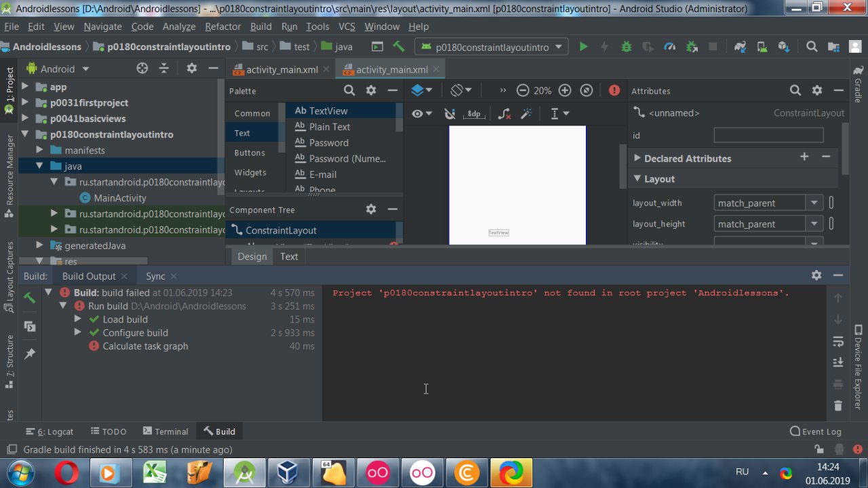Search the Palette with magnifier icon
868x488 pixels.
349,90
